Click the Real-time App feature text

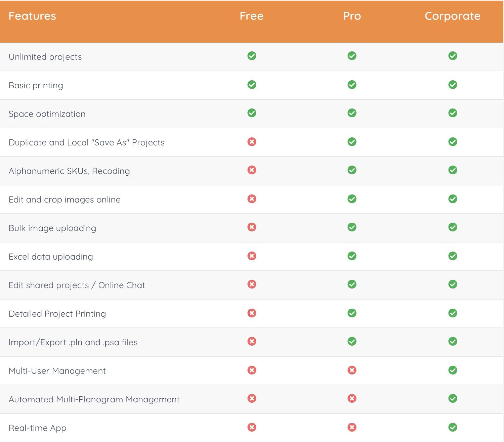[x=37, y=428]
